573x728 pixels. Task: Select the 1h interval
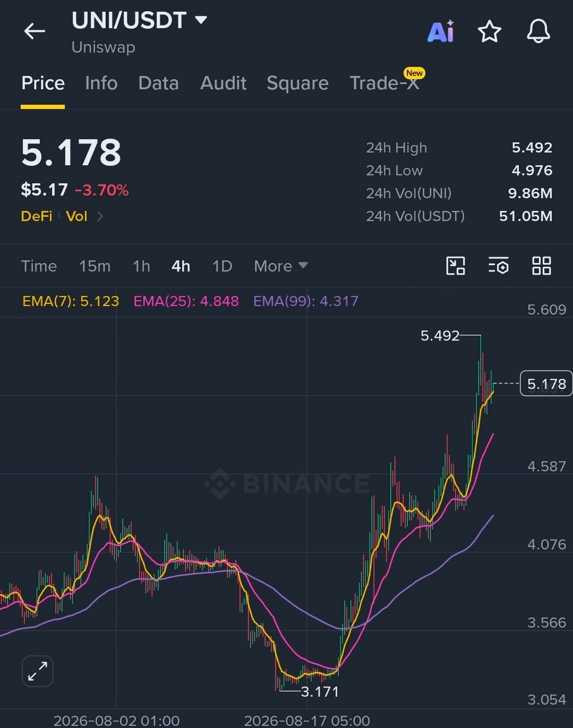[x=141, y=266]
